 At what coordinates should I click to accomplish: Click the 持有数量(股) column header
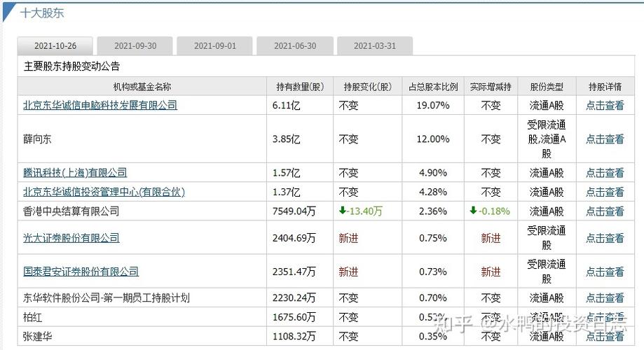pos(300,87)
